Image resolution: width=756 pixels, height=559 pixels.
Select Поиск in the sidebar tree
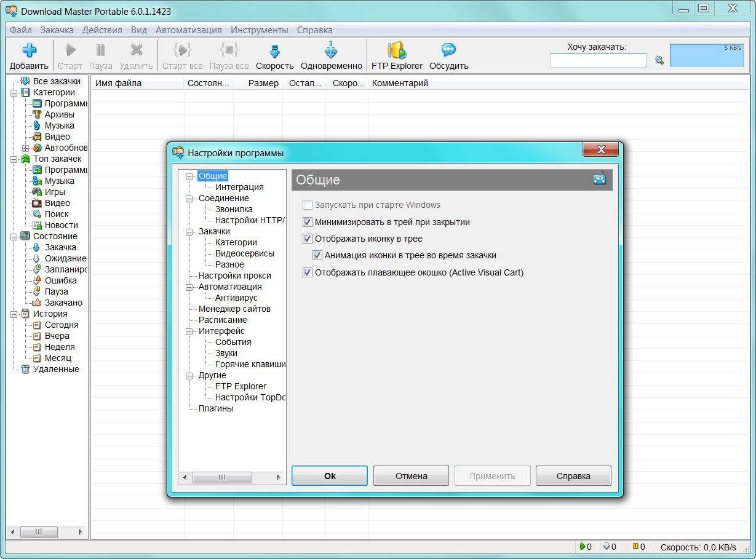click(57, 214)
